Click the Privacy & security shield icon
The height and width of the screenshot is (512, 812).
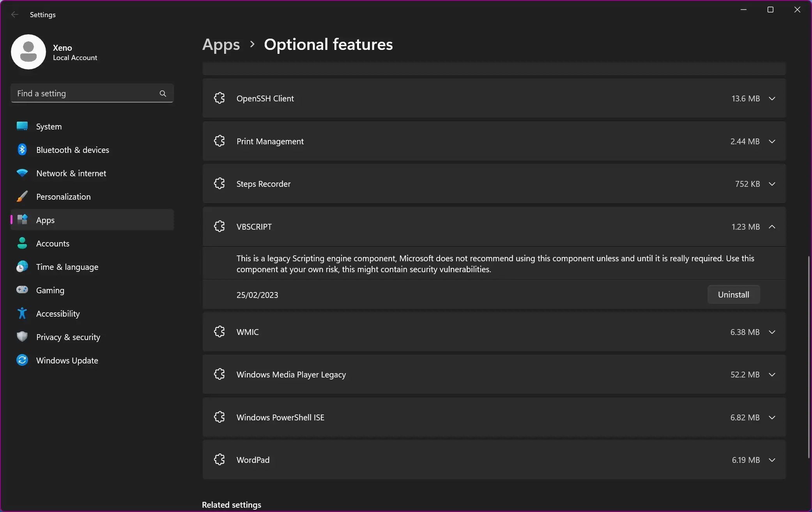[22, 337]
